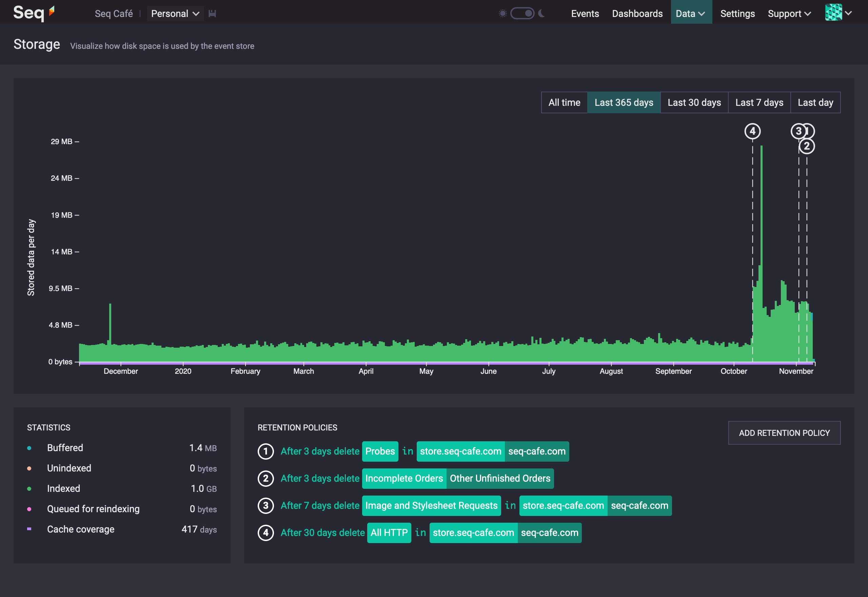Toggle dark/light mode switch
The width and height of the screenshot is (868, 597).
pos(522,13)
